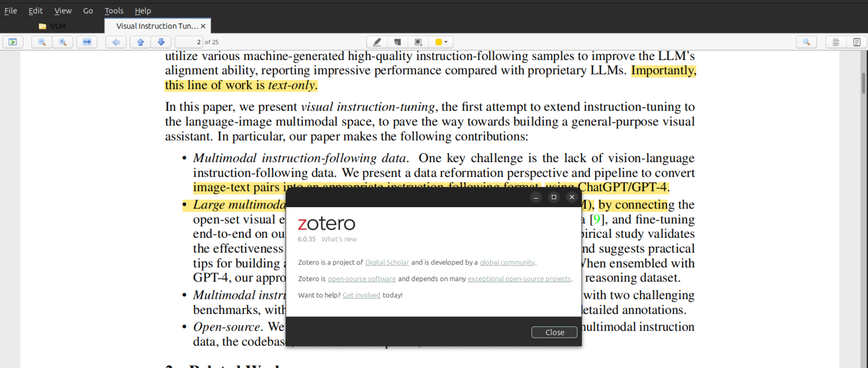Select the Visual Instruction Tun… tab

click(x=157, y=26)
